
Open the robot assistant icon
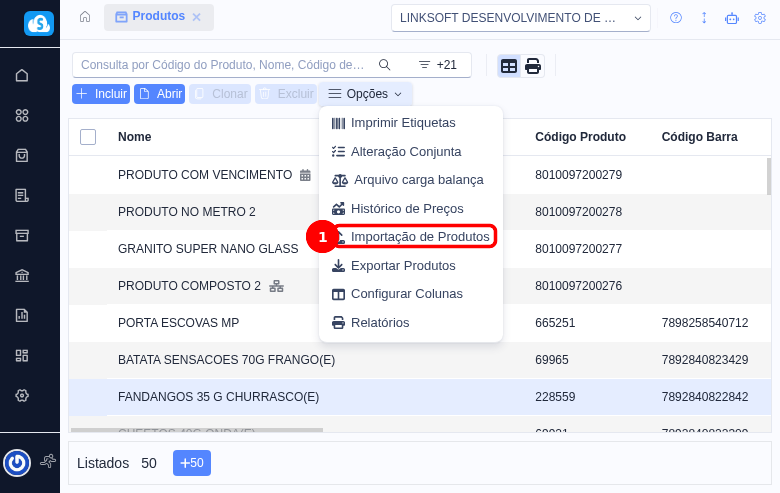click(x=732, y=18)
